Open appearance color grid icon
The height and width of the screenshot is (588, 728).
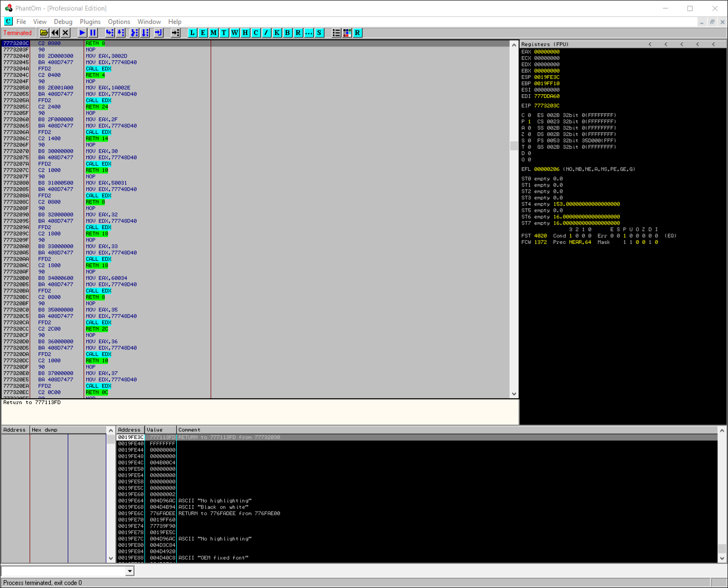coord(347,33)
